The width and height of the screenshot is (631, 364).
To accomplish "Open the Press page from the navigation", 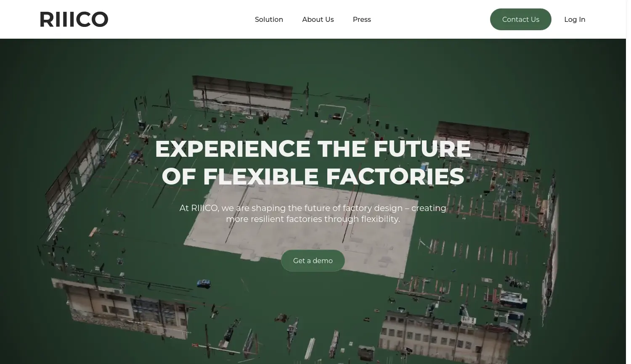I will [x=362, y=19].
